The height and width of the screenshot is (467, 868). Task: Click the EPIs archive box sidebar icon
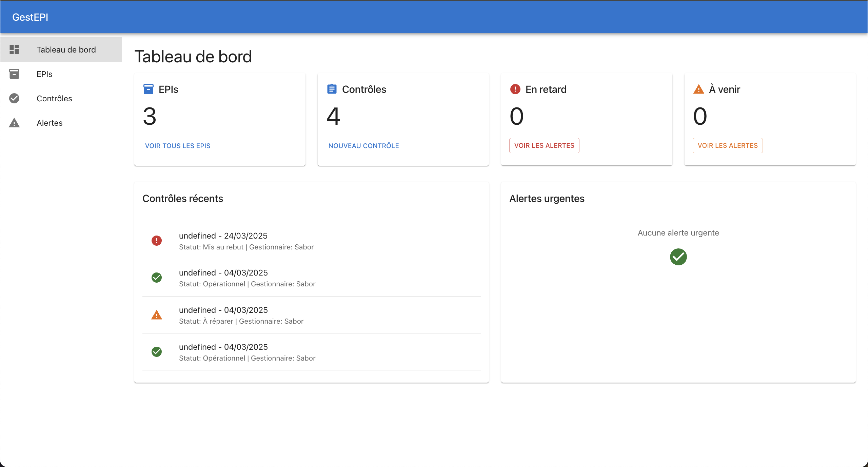click(x=14, y=74)
